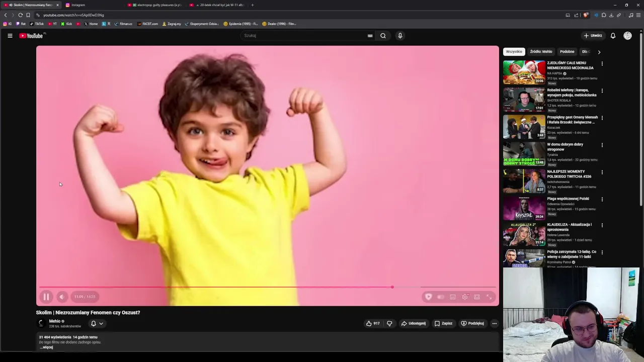Viewport: 644px width, 362px height.
Task: Open options for KLAUDELIZA video
Action: 602,226
